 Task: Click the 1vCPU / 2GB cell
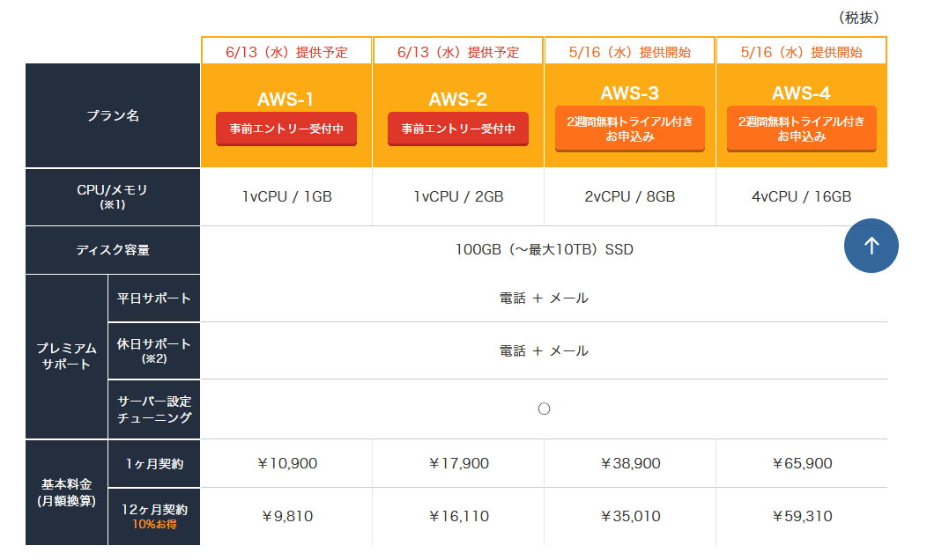(458, 196)
